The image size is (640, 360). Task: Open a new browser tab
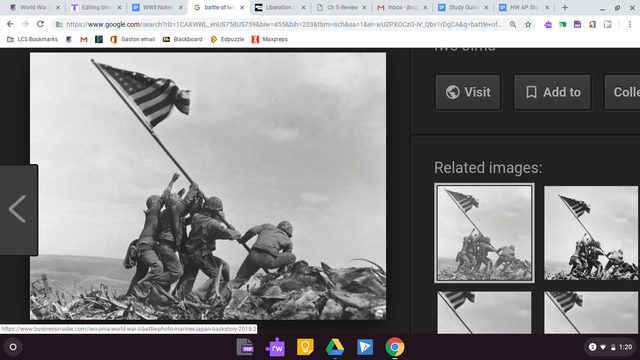(x=565, y=7)
